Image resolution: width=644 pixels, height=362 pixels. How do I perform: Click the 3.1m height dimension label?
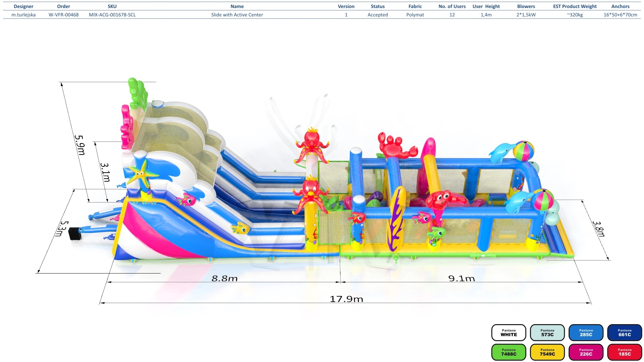[x=105, y=172]
